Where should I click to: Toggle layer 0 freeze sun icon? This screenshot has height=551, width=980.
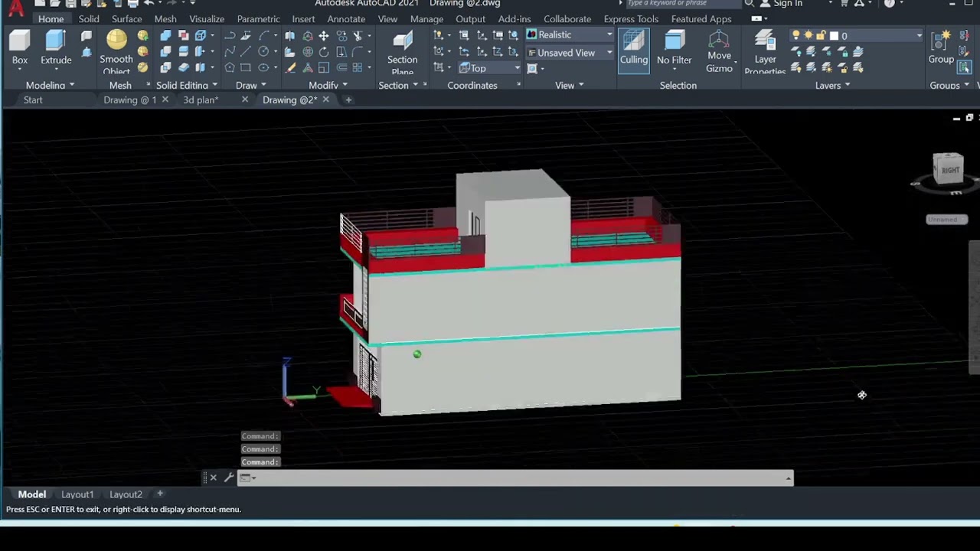(x=808, y=35)
